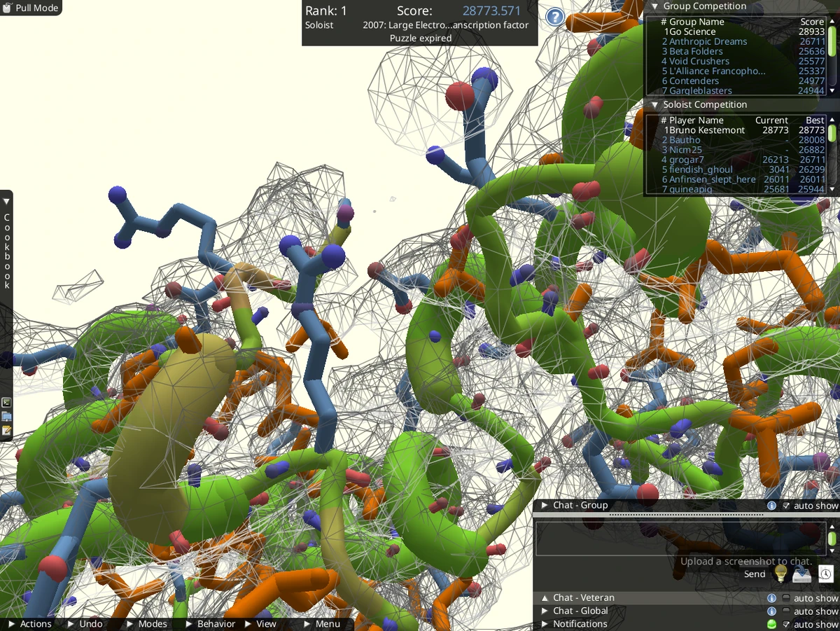Open player grogar7's profile link
This screenshot has width=840, height=631.
tap(687, 160)
